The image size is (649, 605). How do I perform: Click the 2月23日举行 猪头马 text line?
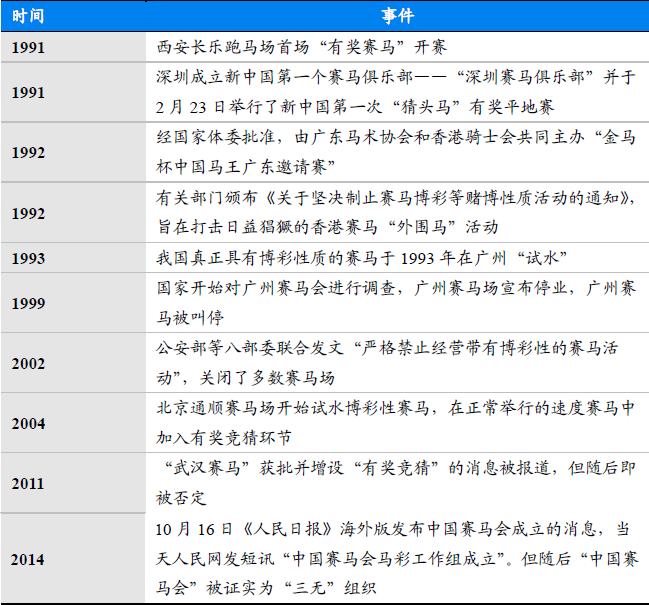(x=355, y=107)
